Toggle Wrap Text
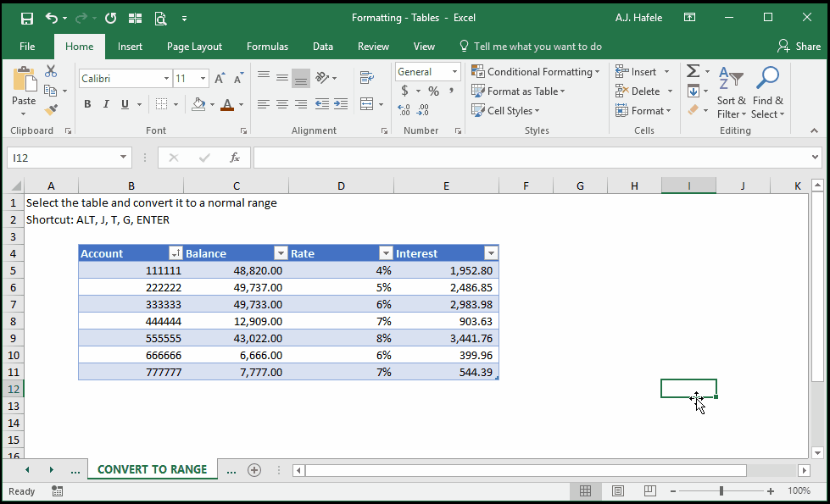830x504 pixels. click(367, 78)
